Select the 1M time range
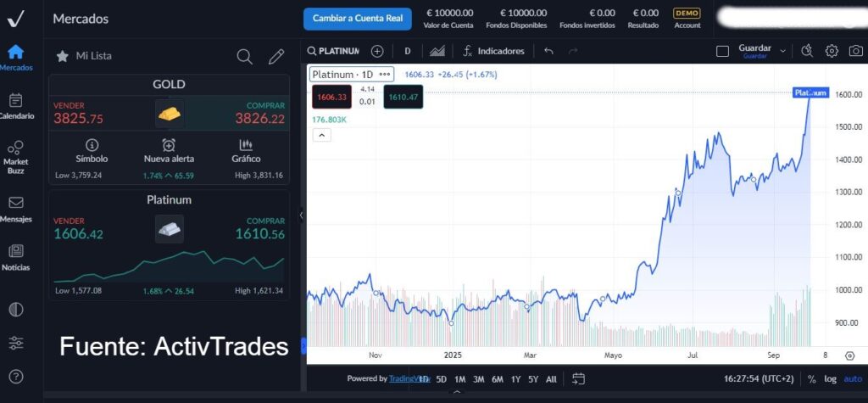Image resolution: width=868 pixels, height=403 pixels. pyautogui.click(x=460, y=379)
